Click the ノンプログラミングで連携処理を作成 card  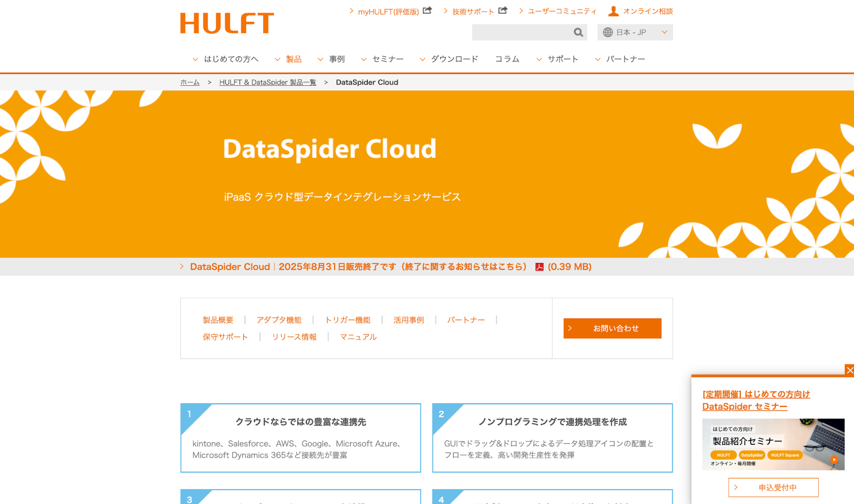552,438
